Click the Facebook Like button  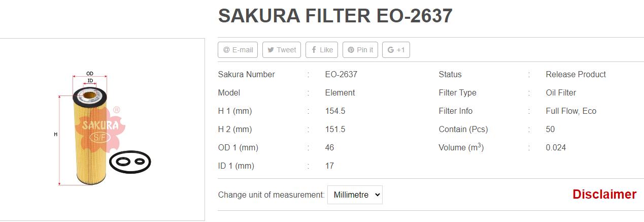tap(322, 50)
